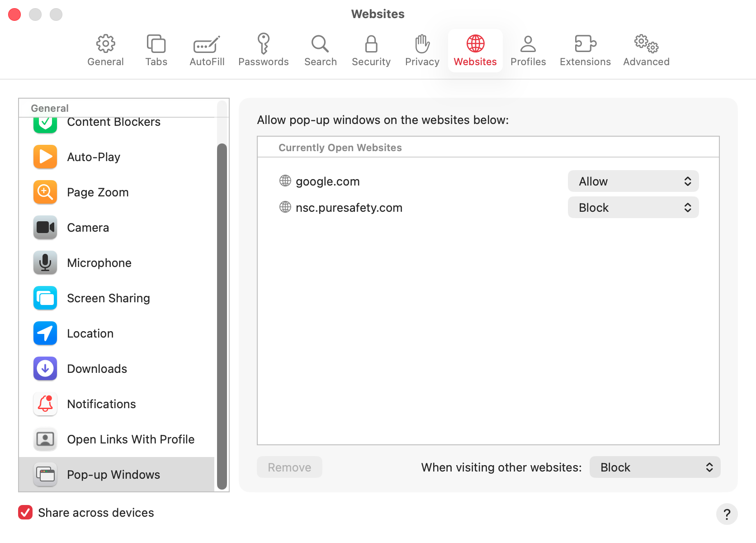
Task: Open the Extensions settings tab
Action: (585, 50)
